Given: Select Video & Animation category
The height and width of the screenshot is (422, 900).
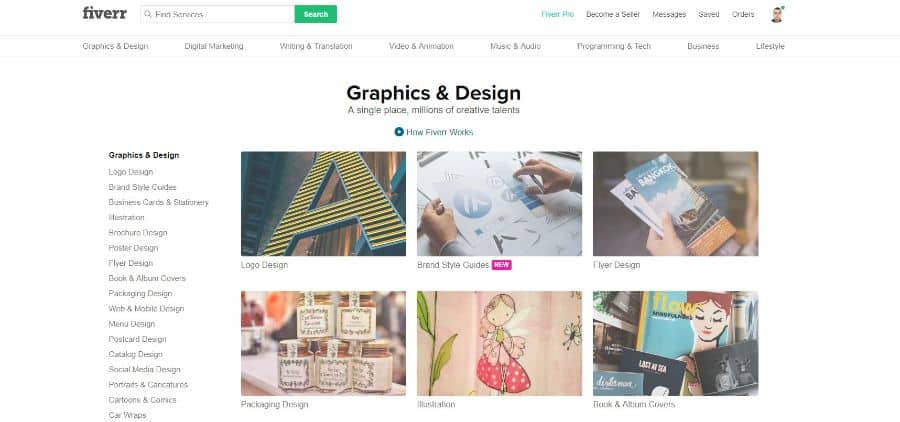Looking at the screenshot, I should click(421, 46).
